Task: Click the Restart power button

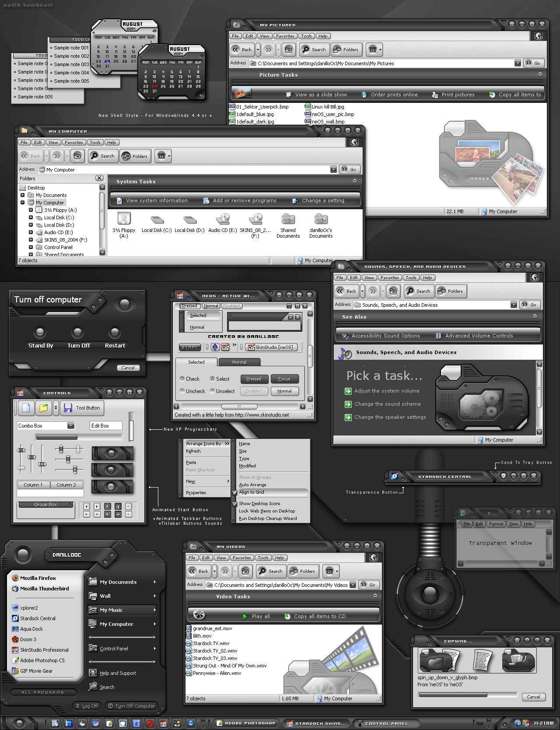Action: pos(115,333)
